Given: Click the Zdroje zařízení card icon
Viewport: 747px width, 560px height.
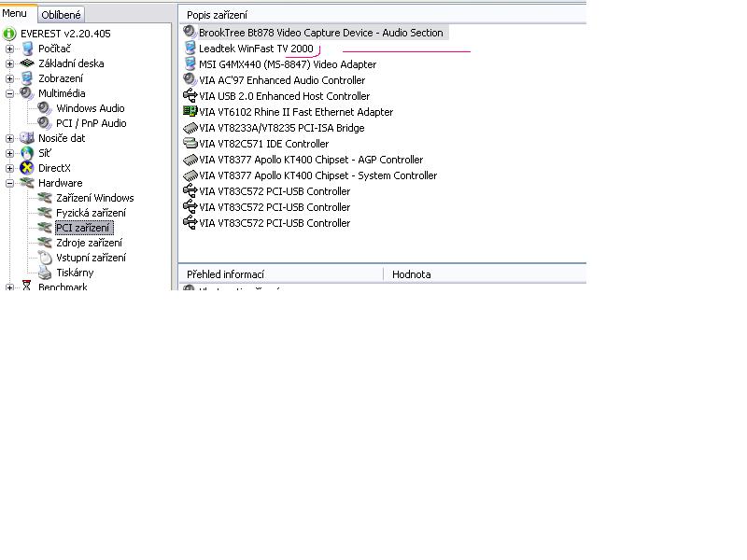Looking at the screenshot, I should (45, 243).
